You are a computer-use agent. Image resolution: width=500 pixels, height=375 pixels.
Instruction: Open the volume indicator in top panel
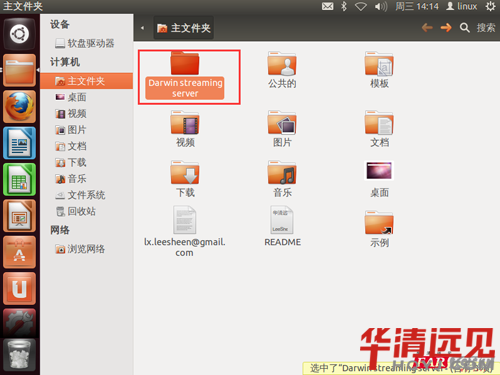[x=380, y=6]
